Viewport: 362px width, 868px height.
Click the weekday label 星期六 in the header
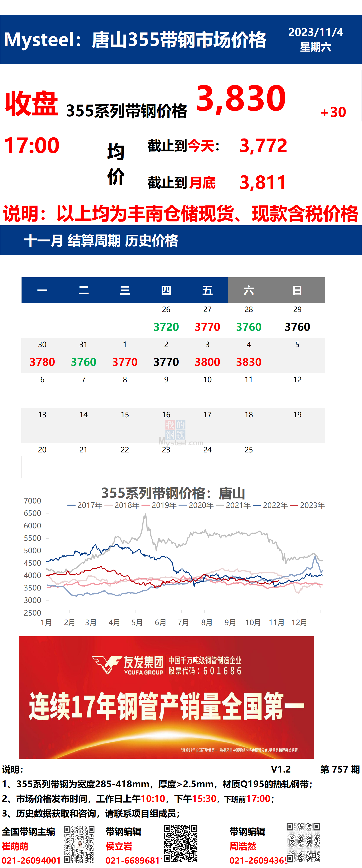pos(316,47)
